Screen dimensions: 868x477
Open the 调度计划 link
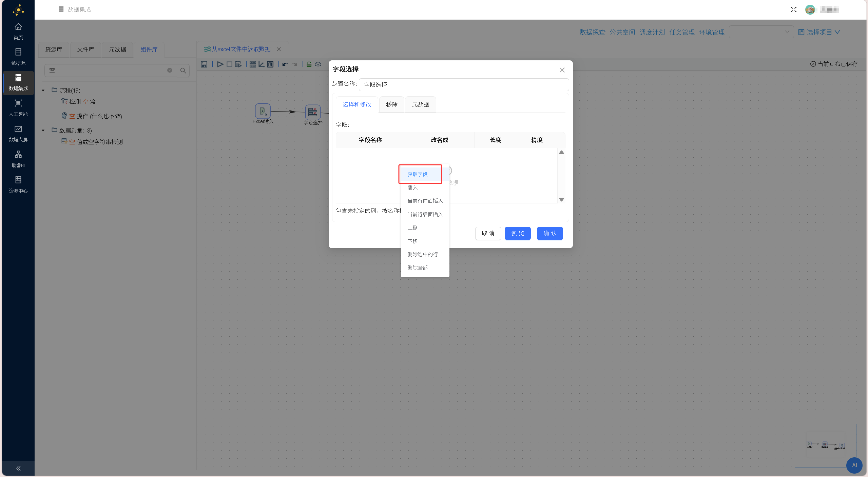pos(652,32)
